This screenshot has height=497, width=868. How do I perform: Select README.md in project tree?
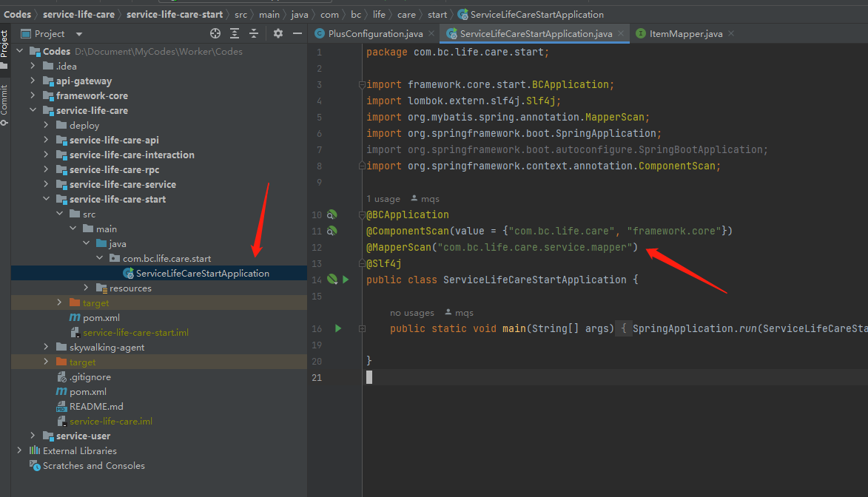click(x=159, y=406)
